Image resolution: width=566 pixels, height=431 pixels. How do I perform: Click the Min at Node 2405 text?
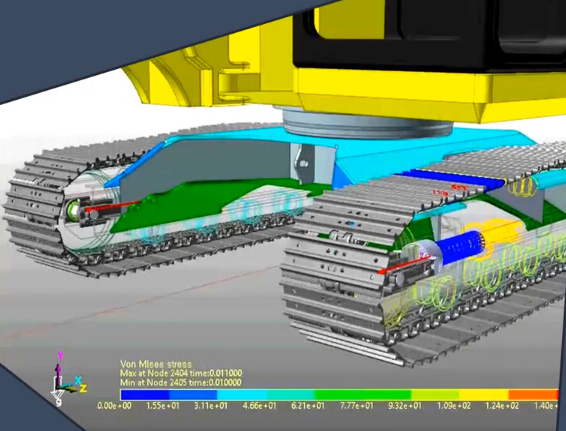point(180,383)
